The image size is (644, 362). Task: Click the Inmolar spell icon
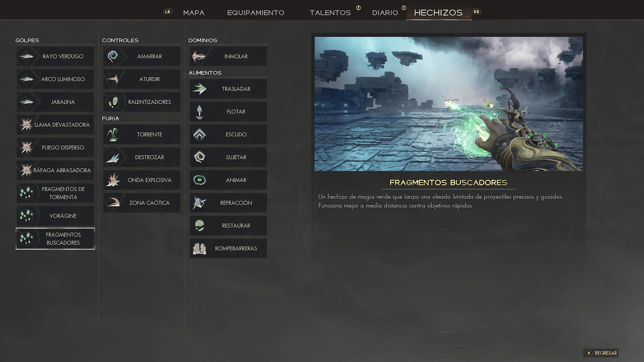pyautogui.click(x=199, y=56)
